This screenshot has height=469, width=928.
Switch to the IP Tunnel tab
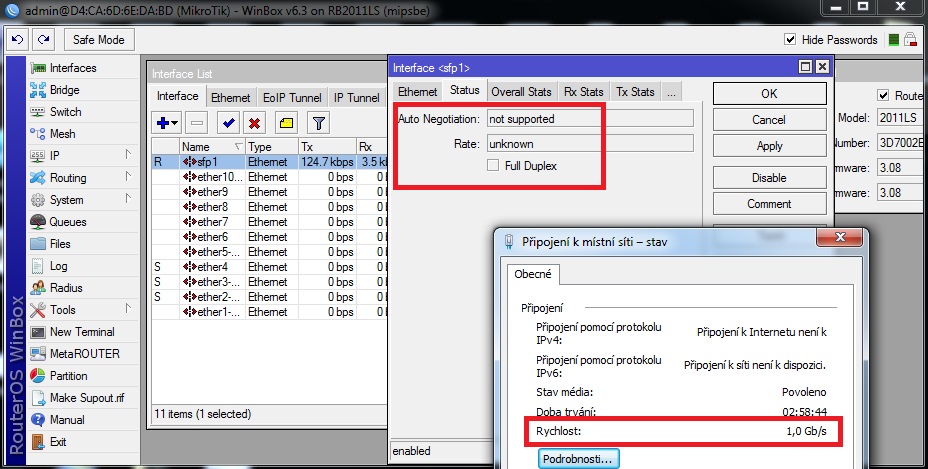pyautogui.click(x=356, y=98)
